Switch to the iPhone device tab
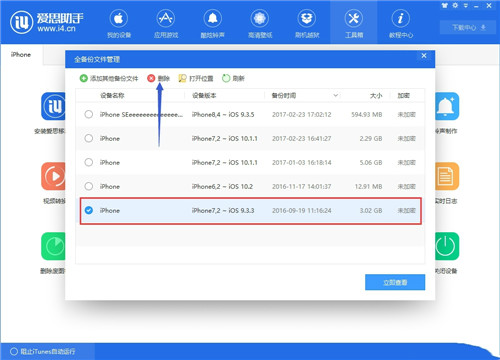Viewport: 500px width, 360px height. pos(21,54)
